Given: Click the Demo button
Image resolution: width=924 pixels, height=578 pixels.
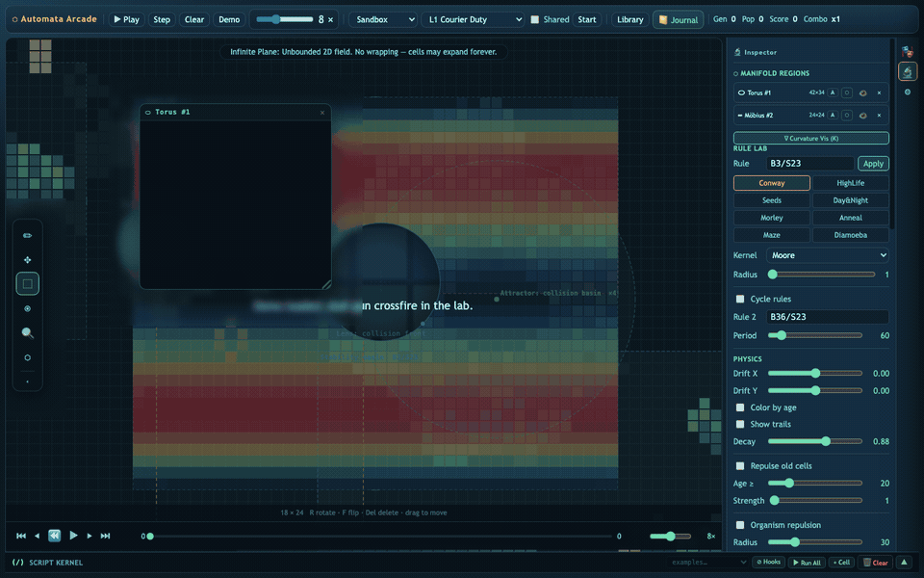Looking at the screenshot, I should tap(229, 19).
